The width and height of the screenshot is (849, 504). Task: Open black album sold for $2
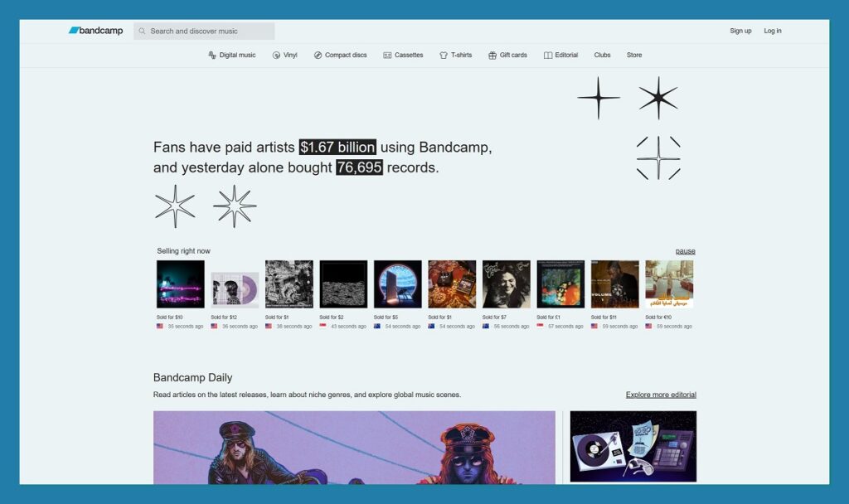(343, 284)
